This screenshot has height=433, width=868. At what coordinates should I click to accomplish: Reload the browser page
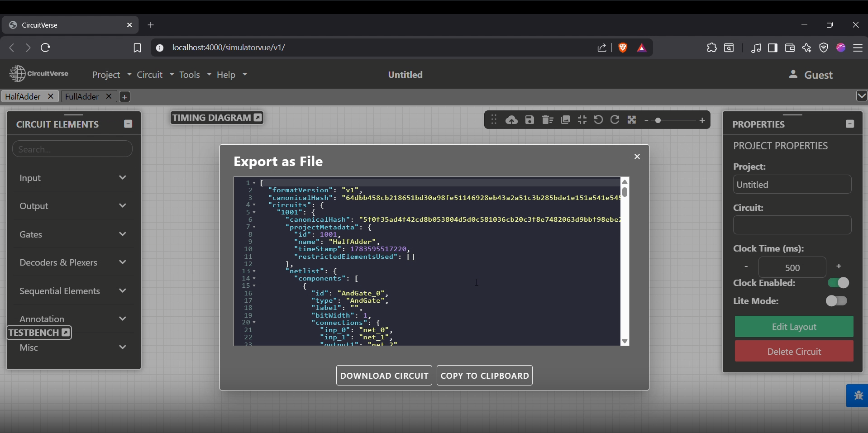[46, 48]
